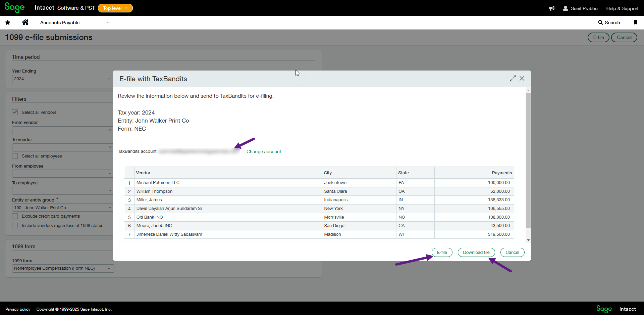Click Change account link
This screenshot has width=644, height=315.
pos(264,152)
